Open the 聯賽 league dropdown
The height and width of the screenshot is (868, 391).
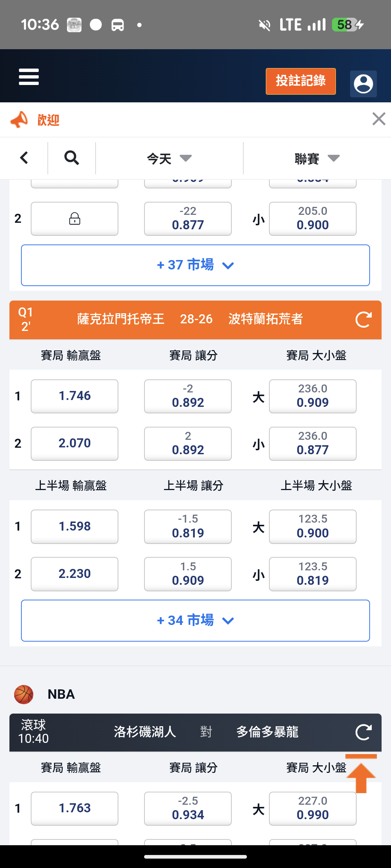tap(317, 158)
